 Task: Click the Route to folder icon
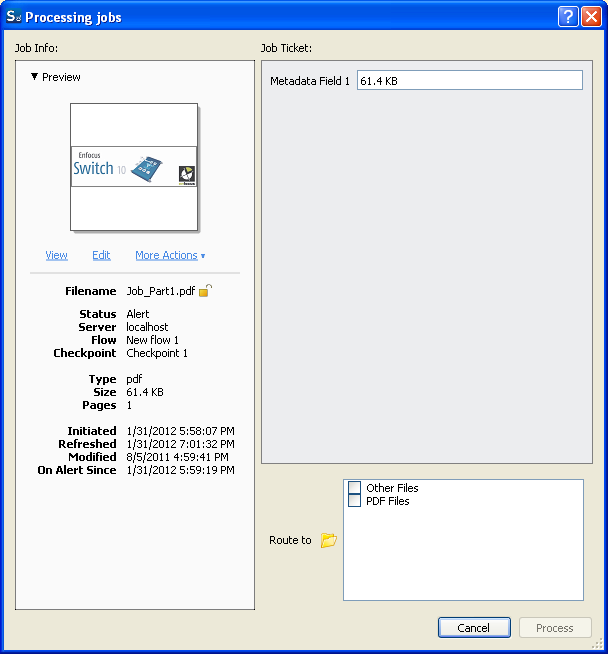329,540
